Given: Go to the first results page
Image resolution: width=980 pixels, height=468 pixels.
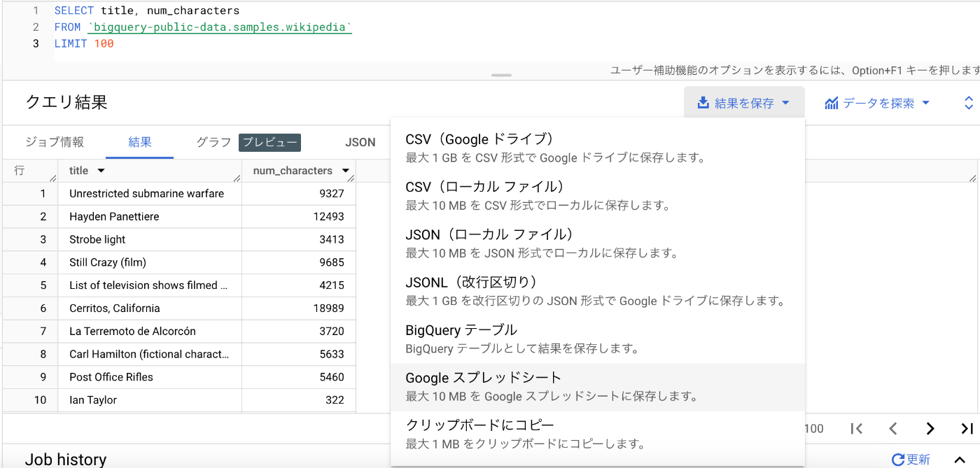Looking at the screenshot, I should tap(856, 429).
